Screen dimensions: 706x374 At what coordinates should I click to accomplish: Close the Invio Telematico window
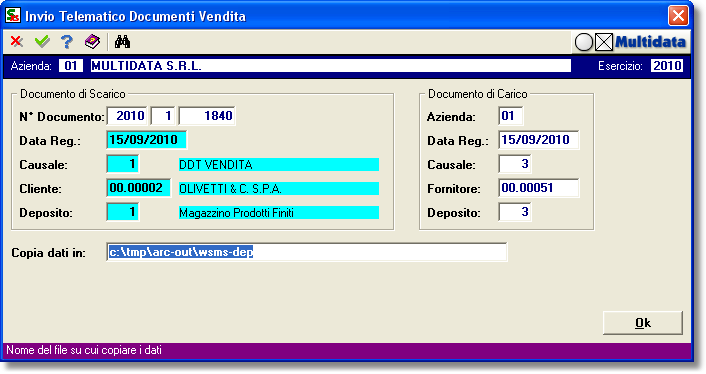(678, 16)
